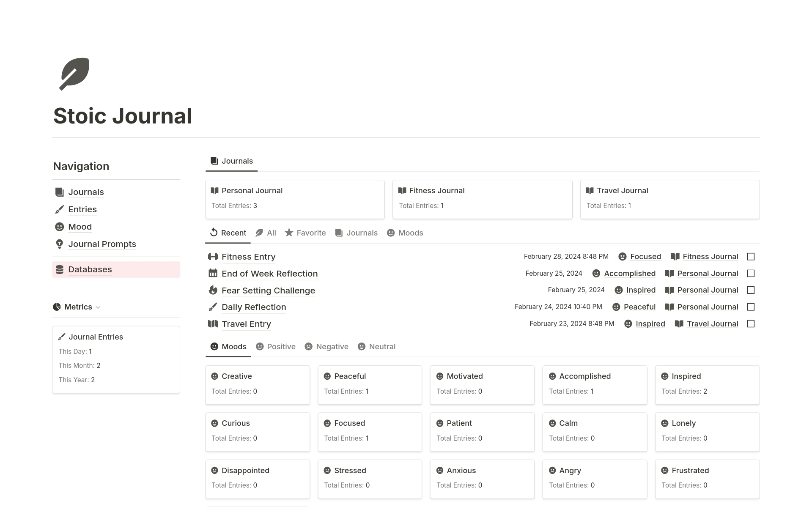Click the Personal Journal card
Screen dimensions: 812x507
coord(295,197)
